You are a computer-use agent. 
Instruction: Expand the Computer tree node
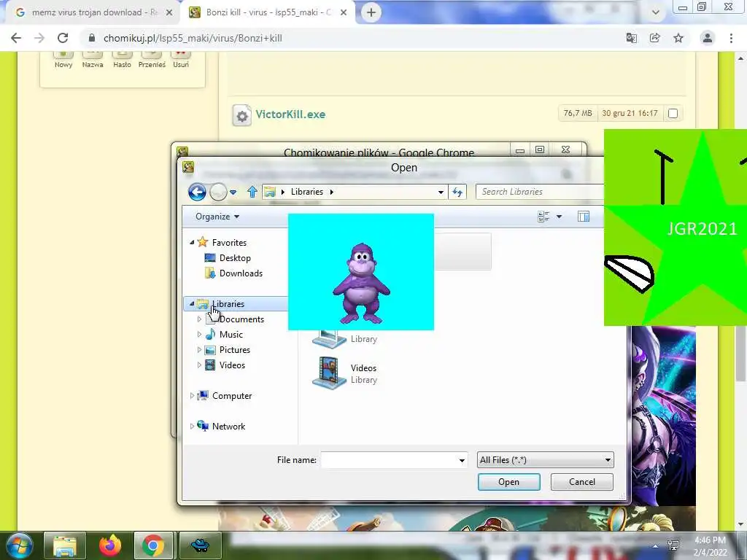pyautogui.click(x=192, y=395)
